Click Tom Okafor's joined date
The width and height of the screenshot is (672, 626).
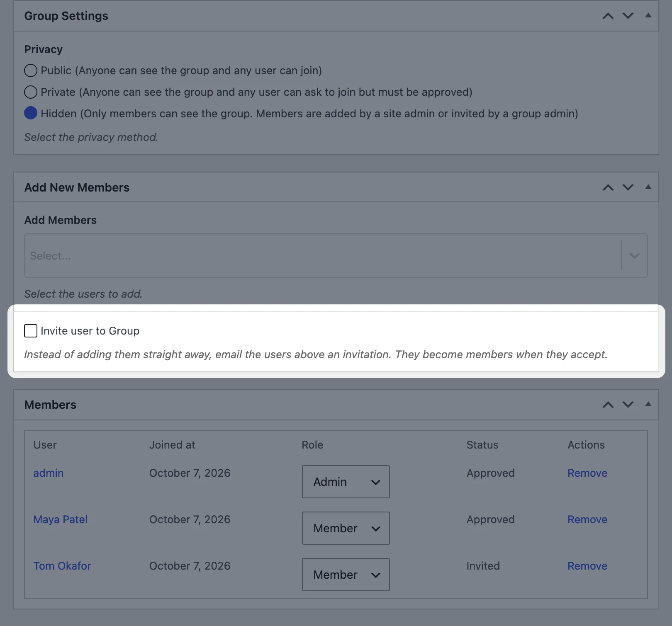190,566
